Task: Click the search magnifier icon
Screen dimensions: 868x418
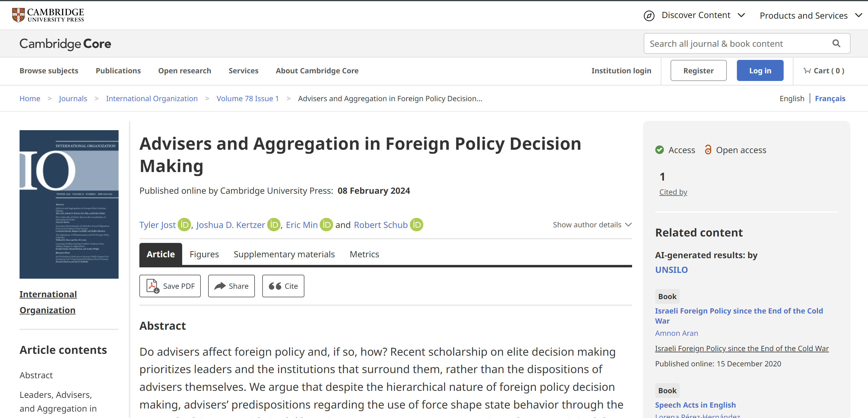Action: (x=836, y=43)
